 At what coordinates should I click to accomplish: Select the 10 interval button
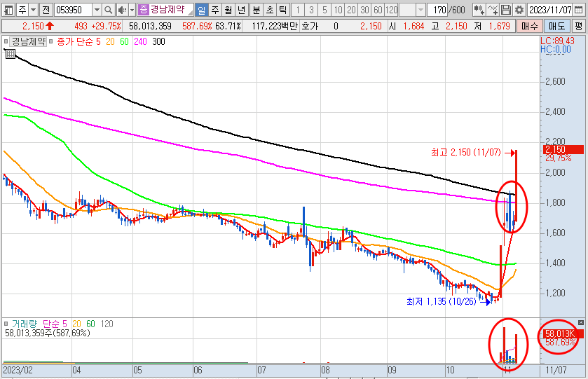pos(339,10)
